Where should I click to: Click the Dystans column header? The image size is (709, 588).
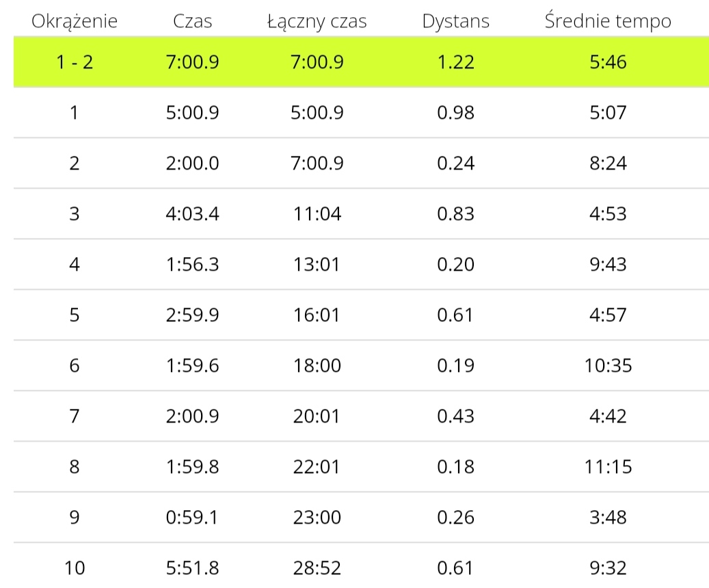pos(456,21)
